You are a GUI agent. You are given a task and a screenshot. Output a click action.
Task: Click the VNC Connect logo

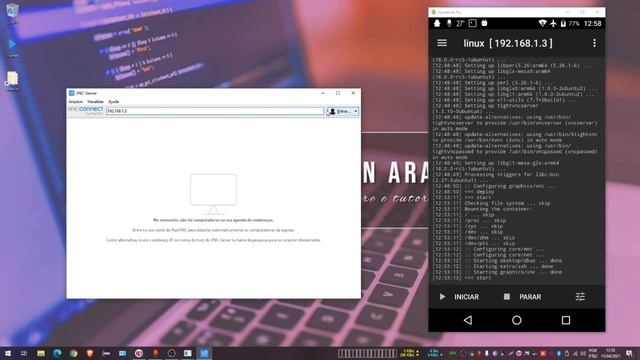[86, 111]
